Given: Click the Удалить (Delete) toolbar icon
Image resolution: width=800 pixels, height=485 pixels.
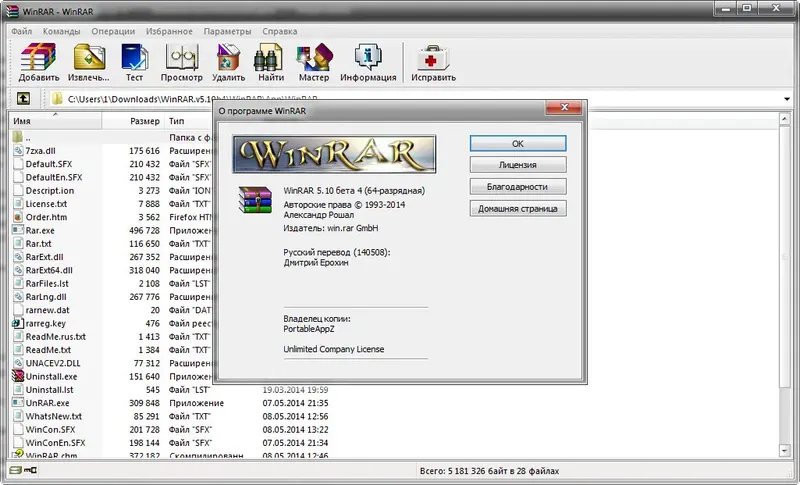Looking at the screenshot, I should [x=228, y=57].
